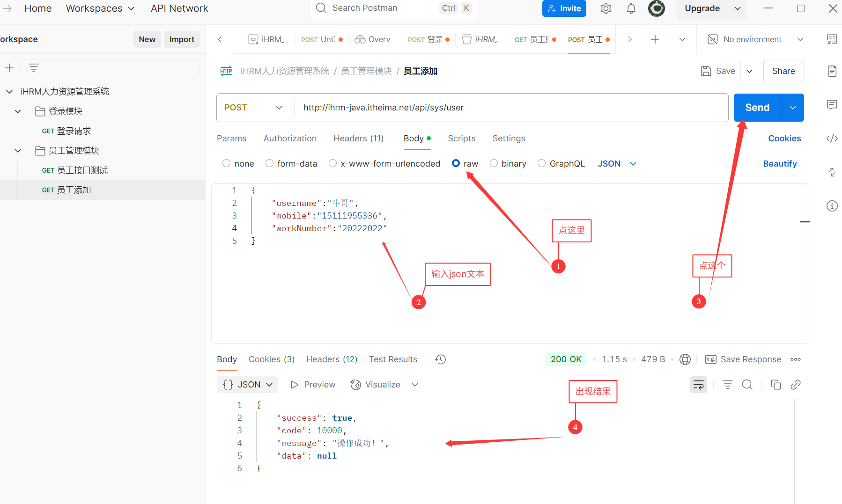The width and height of the screenshot is (842, 504).
Task: Click the network globe icon in response
Action: (x=685, y=359)
